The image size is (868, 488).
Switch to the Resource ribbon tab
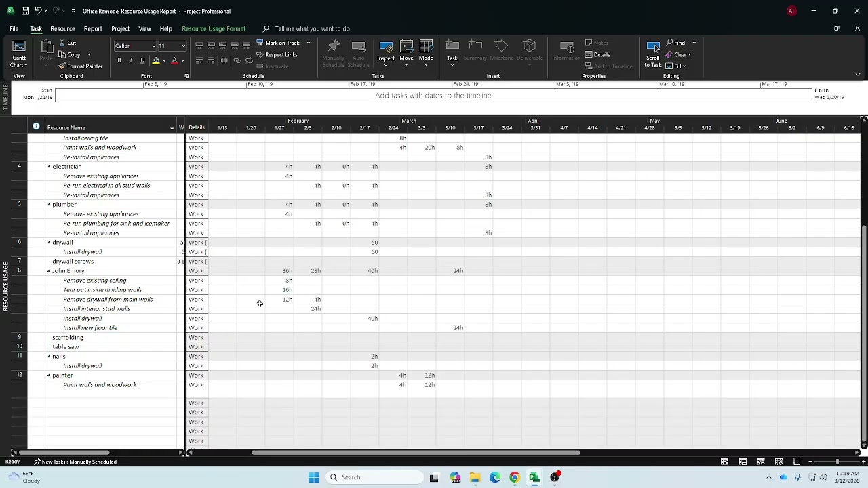pyautogui.click(x=62, y=28)
